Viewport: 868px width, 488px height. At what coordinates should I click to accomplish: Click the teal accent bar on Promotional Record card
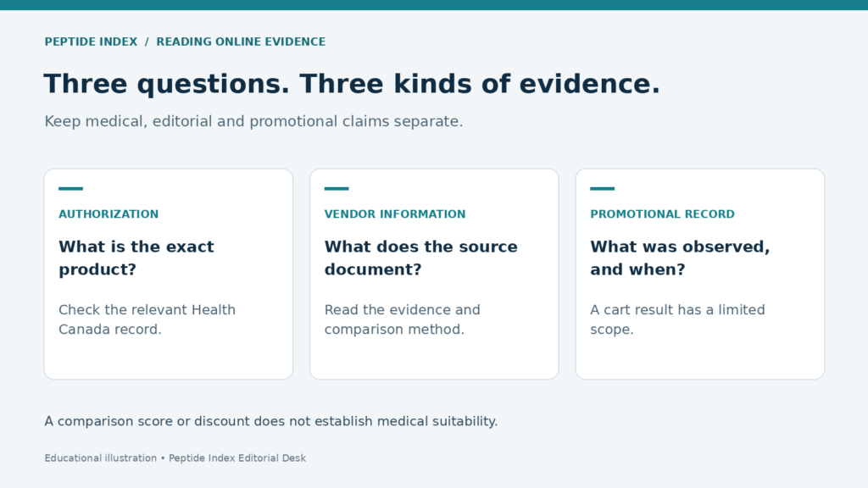[x=603, y=189]
